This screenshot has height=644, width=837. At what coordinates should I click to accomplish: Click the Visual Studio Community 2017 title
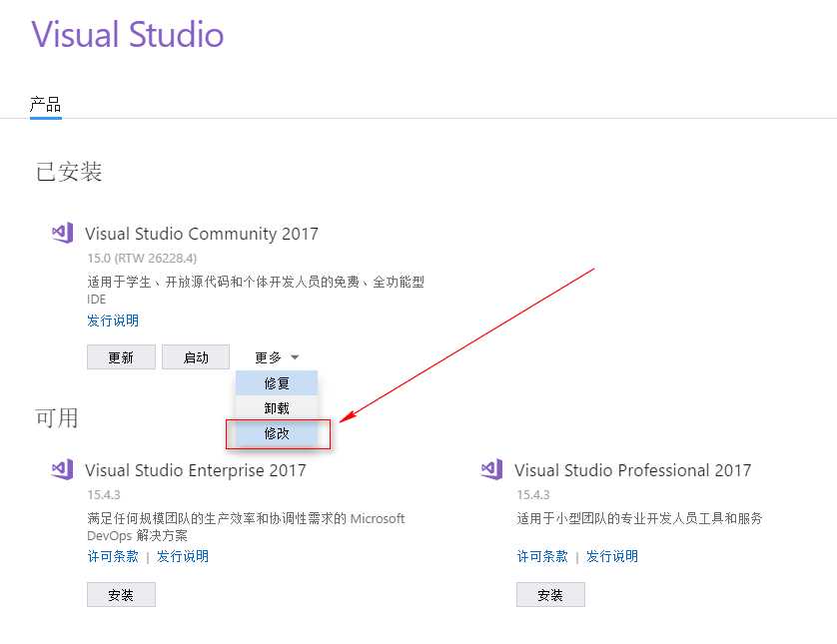(x=202, y=234)
